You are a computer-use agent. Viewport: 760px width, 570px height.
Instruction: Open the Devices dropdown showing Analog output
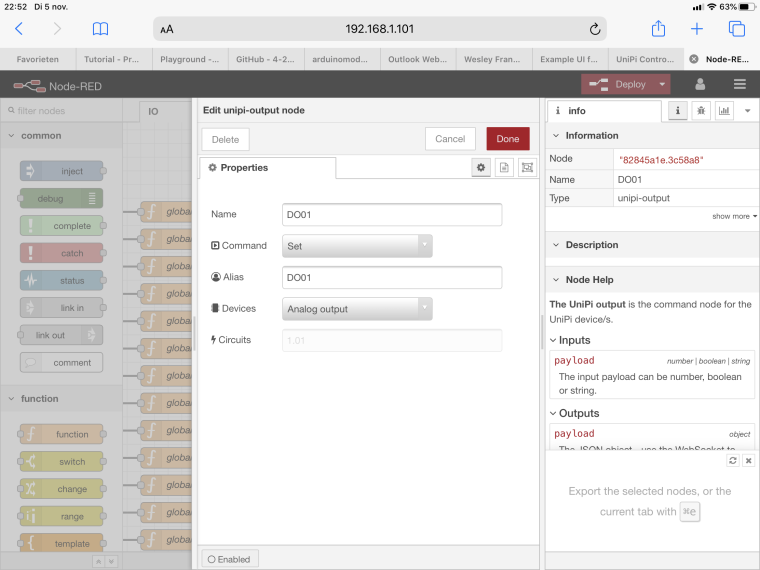tap(357, 309)
